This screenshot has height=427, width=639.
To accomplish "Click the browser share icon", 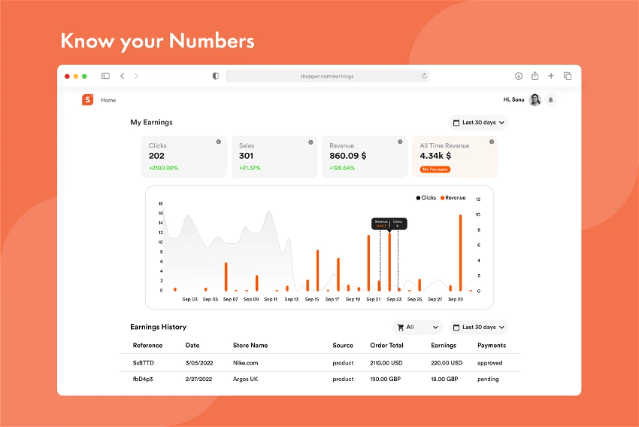I will [x=535, y=76].
